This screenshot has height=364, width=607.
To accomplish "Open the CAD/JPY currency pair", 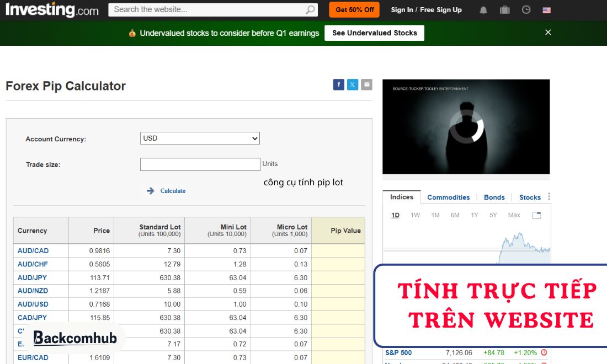I will coord(32,317).
